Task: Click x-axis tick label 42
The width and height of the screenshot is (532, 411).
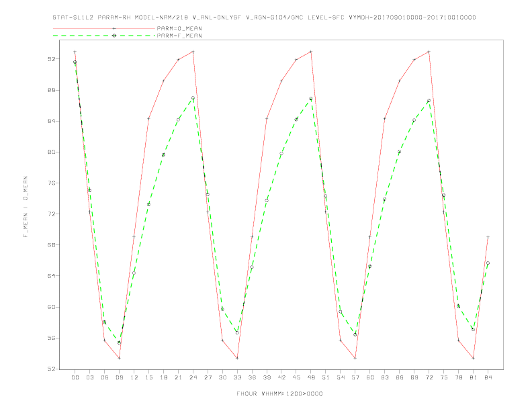Action: click(x=281, y=377)
